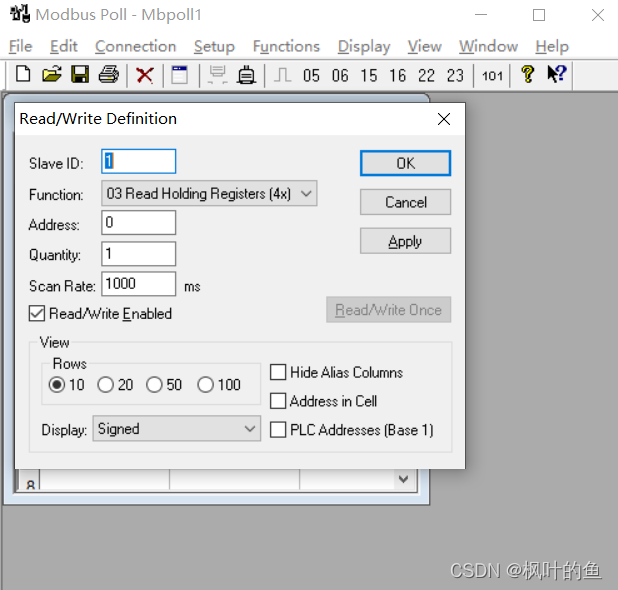Open the Function dropdown list
The width and height of the screenshot is (618, 590).
(209, 193)
